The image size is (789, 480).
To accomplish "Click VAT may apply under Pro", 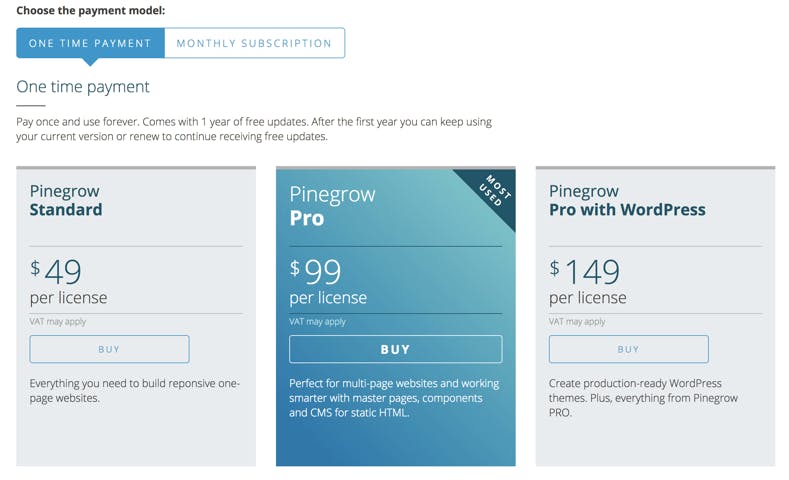I will [318, 322].
